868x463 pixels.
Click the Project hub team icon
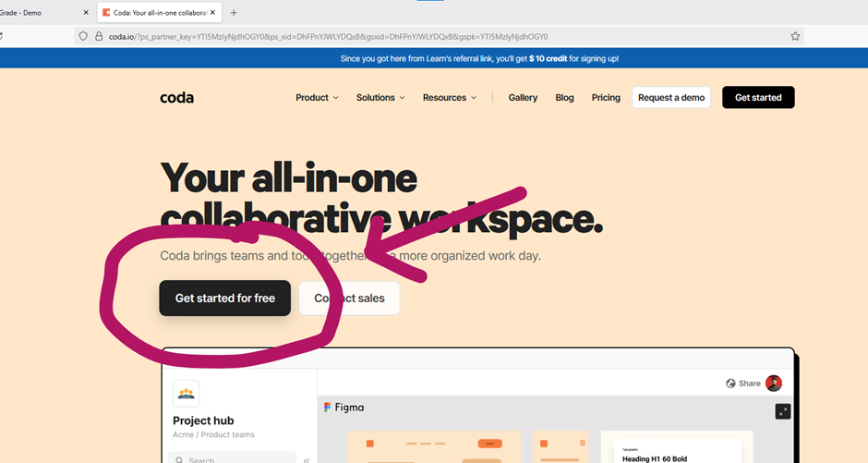pyautogui.click(x=186, y=394)
